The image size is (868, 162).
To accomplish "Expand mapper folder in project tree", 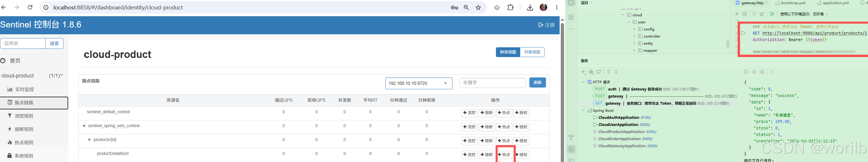I will point(634,51).
